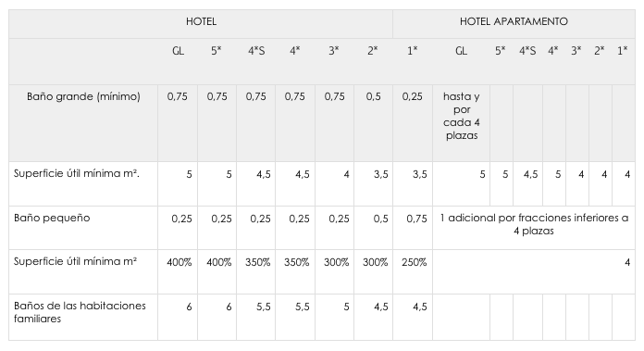Image resolution: width=644 pixels, height=351 pixels.
Task: Click the 1* header under HOTEL APARTAMENTO
Action: (x=623, y=51)
